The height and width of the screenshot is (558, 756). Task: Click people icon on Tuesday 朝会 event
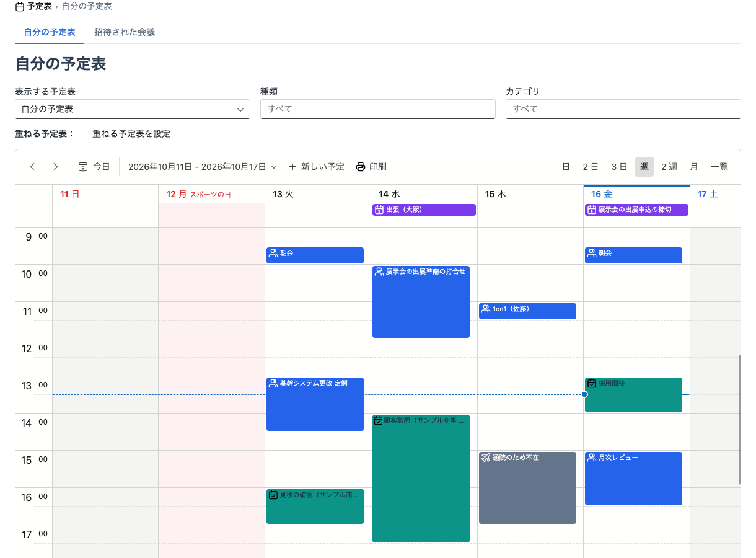[x=273, y=253]
